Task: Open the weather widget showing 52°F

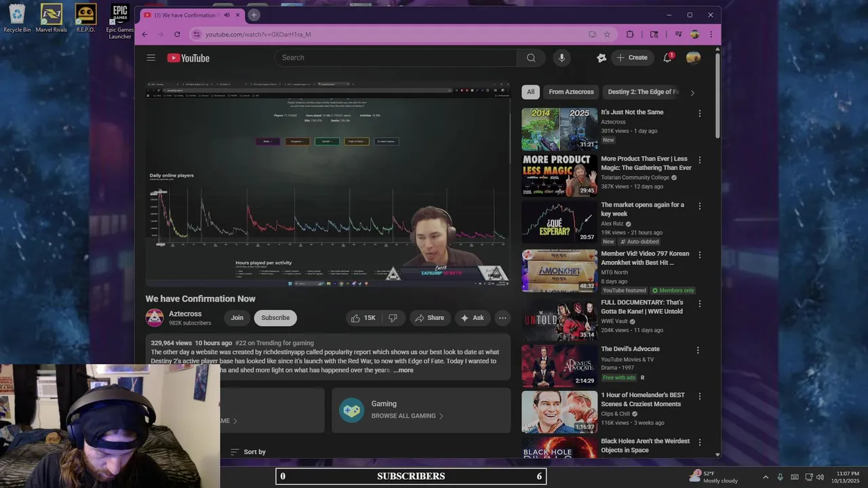Action: 714,476
